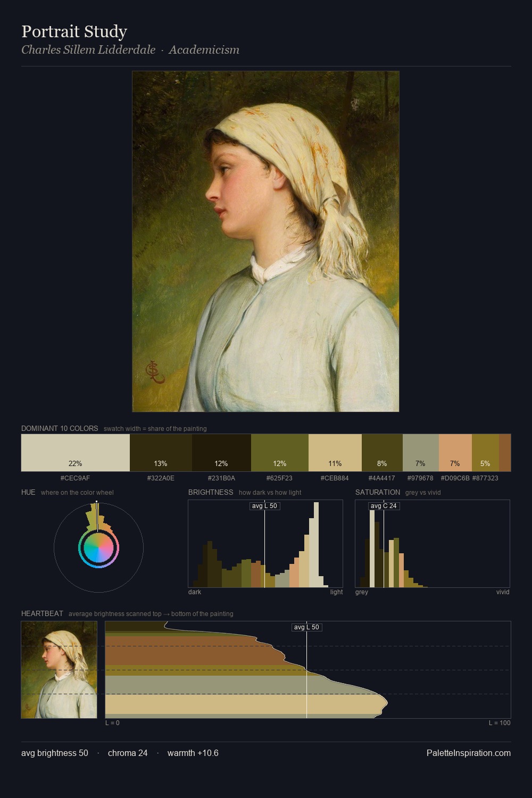532x798 pixels.
Task: Click the DOMINANT 10 COLORS heading
Action: click(x=60, y=428)
